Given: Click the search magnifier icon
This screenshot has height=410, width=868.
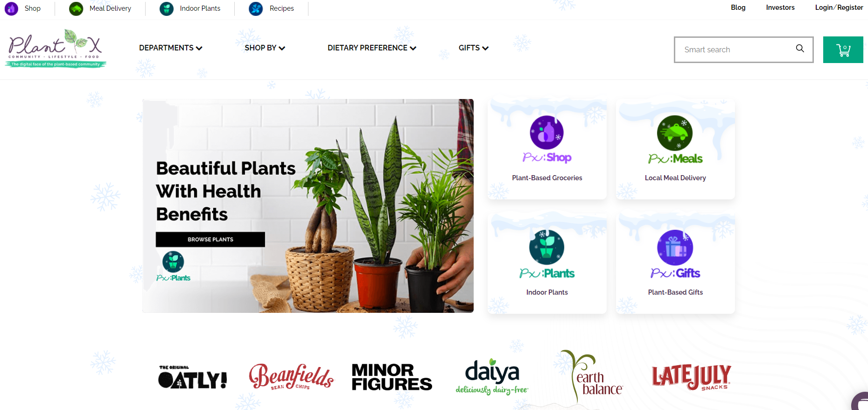Looking at the screenshot, I should [800, 49].
